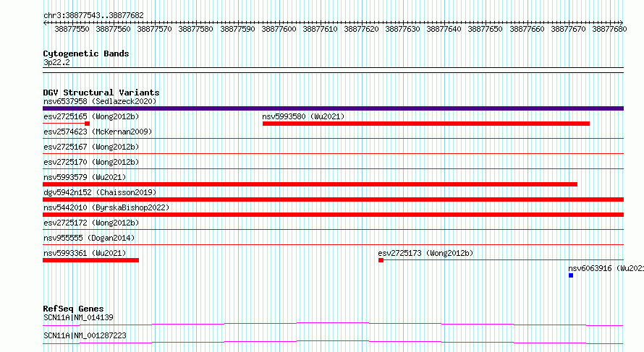This screenshot has width=644, height=352.
Task: Click the esv2725170 (Wong2012b) label
Action: [91, 162]
